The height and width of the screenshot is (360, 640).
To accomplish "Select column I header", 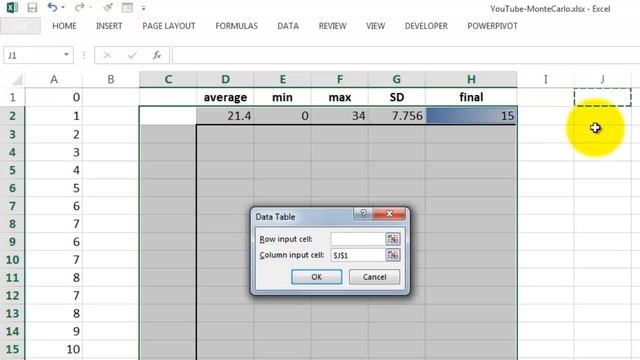I will click(545, 79).
